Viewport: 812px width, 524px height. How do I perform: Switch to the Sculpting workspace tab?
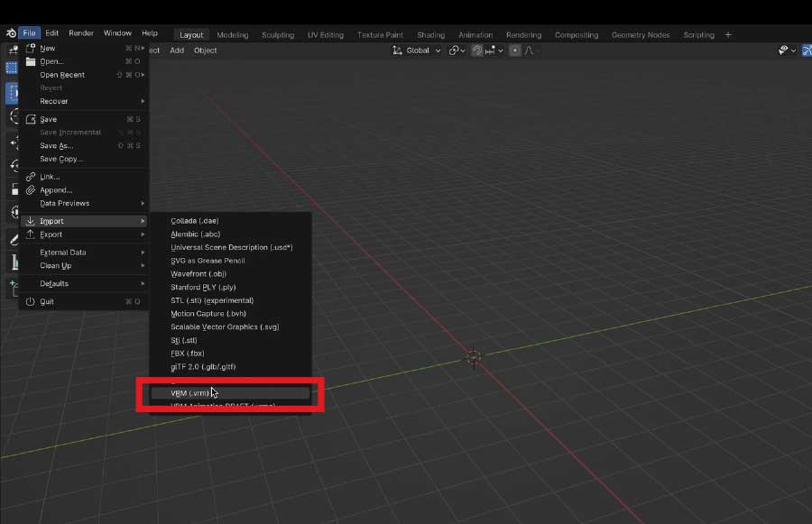[278, 34]
